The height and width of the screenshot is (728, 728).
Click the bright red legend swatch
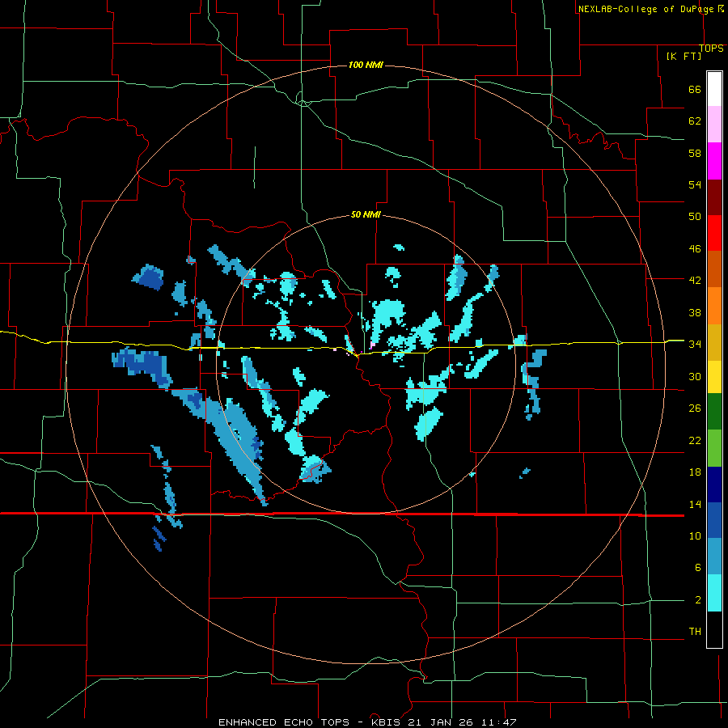coord(714,233)
